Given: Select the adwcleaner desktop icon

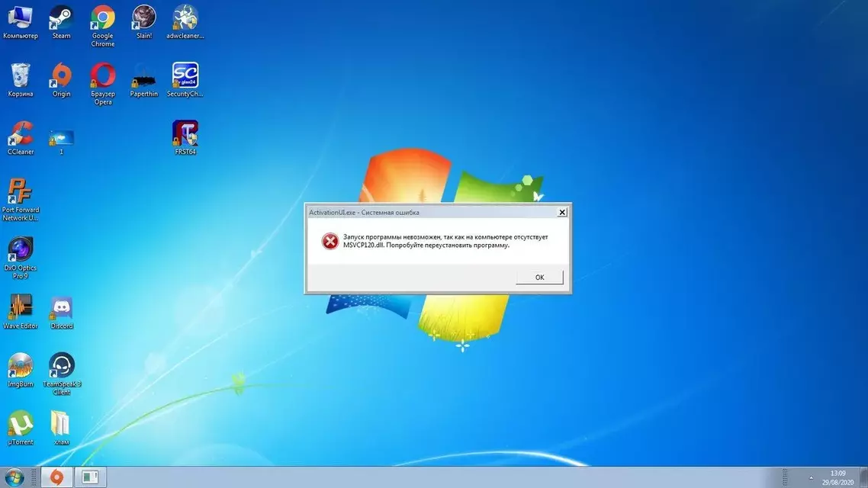Looking at the screenshot, I should (x=185, y=22).
